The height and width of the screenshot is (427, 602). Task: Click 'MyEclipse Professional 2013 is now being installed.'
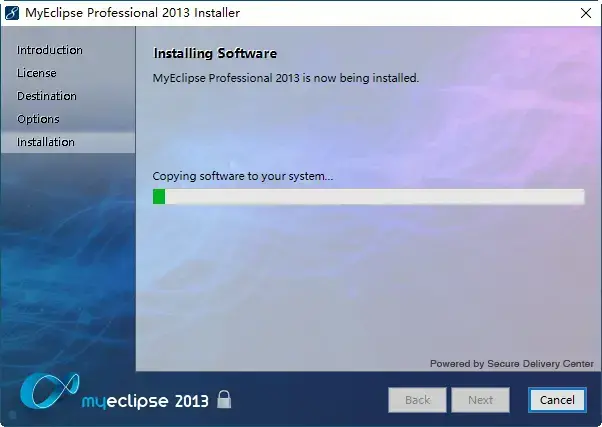[286, 78]
